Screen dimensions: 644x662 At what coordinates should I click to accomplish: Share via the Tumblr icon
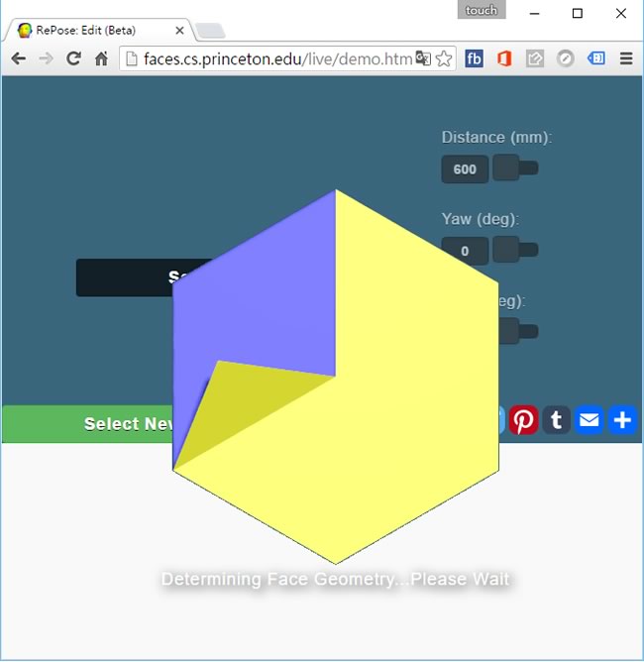click(556, 420)
